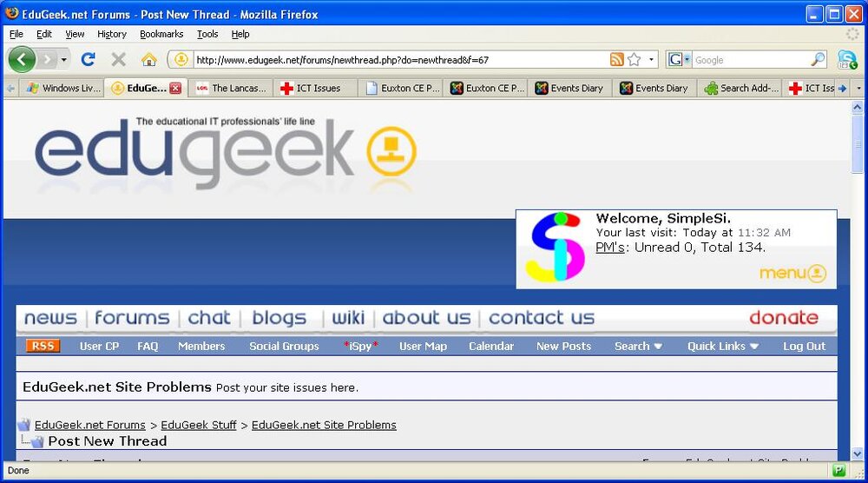Open the EduGeek.net Forums breadcrumb link
Screen dimensions: 868x483
pos(89,425)
